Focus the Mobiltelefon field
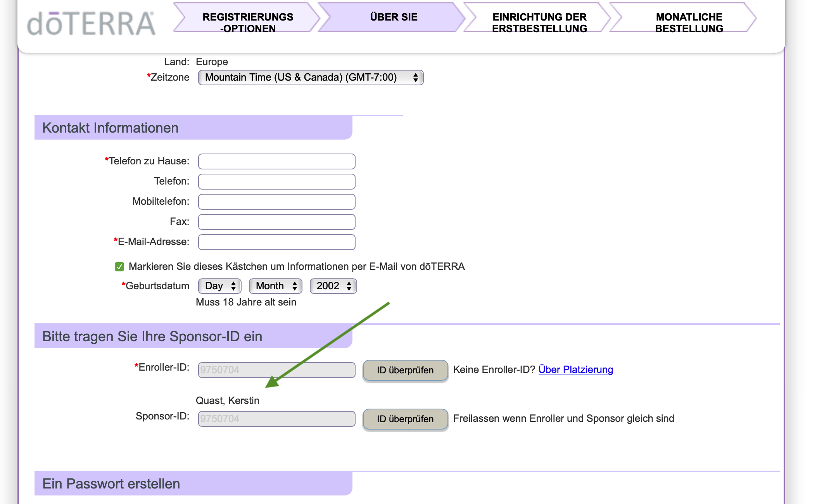Viewport: 829px width, 504px height. click(x=276, y=202)
